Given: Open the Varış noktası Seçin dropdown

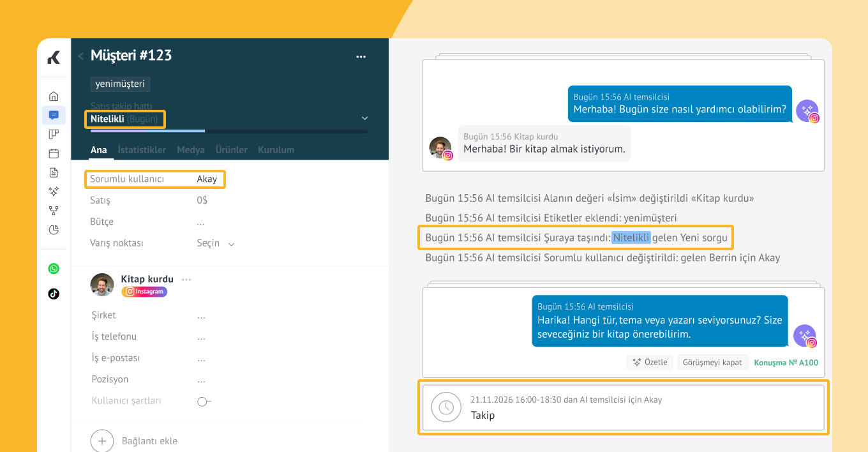Looking at the screenshot, I should click(x=216, y=243).
